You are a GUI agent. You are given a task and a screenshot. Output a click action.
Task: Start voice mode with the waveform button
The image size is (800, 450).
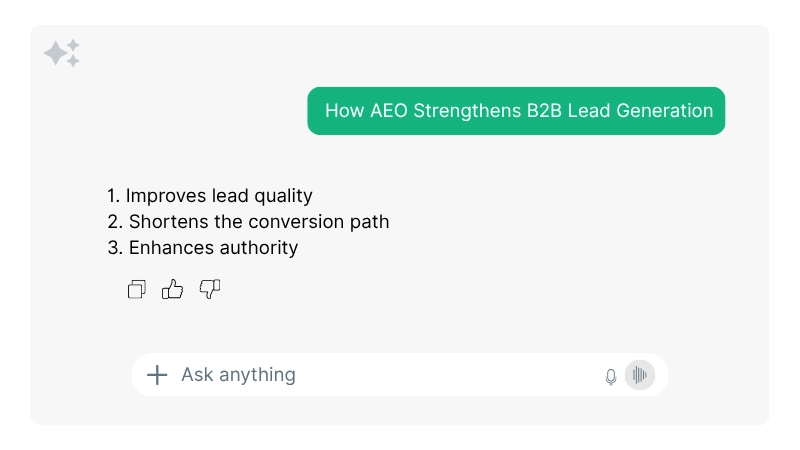[640, 375]
